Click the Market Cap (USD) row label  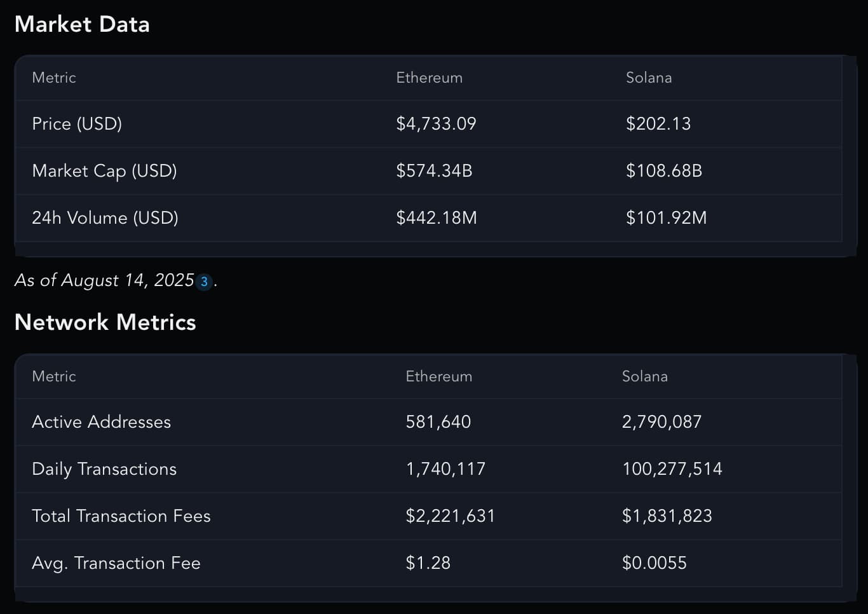[x=104, y=170]
